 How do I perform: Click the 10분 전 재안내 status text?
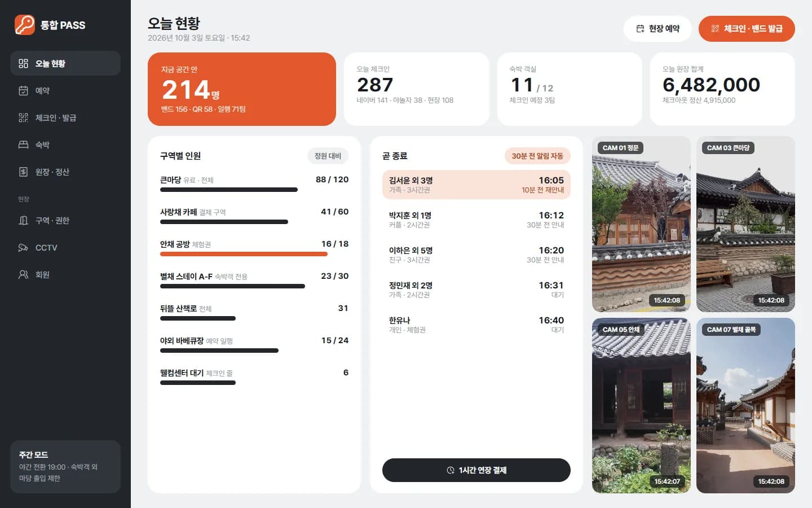pos(542,190)
